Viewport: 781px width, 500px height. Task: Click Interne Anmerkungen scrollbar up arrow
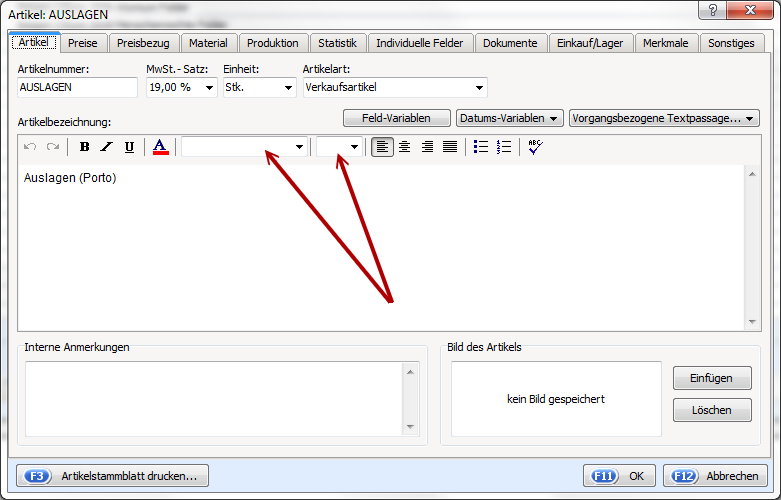tap(410, 372)
